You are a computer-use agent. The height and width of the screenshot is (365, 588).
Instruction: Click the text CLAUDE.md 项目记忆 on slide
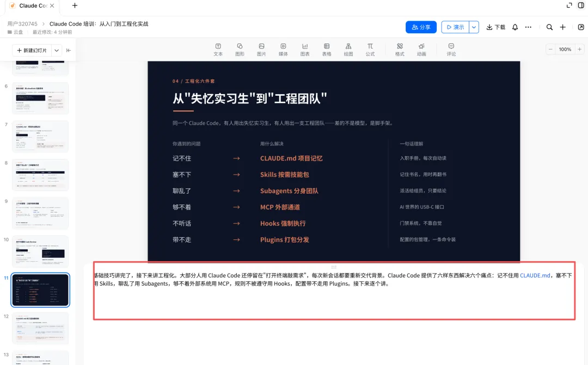291,158
